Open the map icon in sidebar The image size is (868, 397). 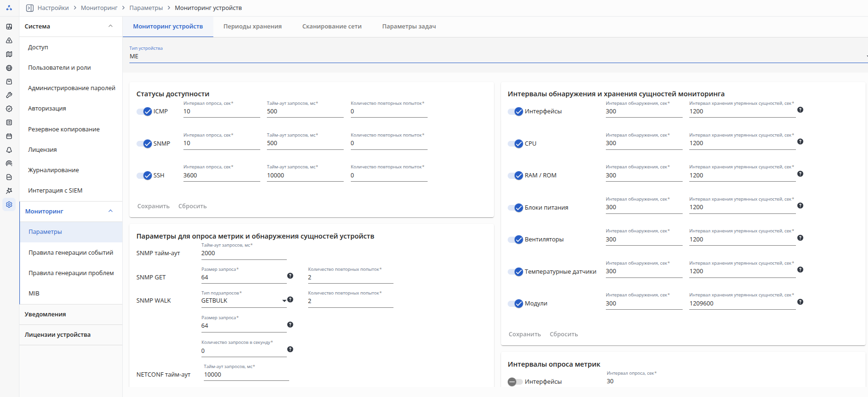[x=9, y=54]
